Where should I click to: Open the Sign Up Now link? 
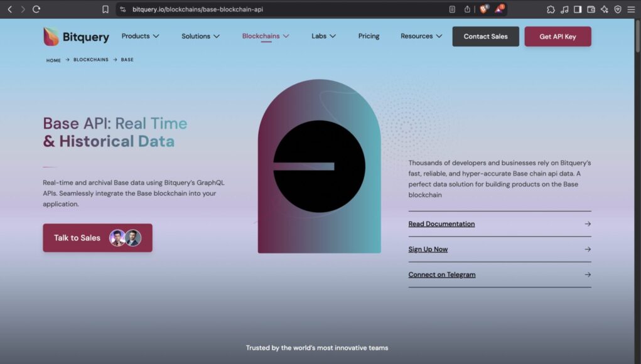428,249
